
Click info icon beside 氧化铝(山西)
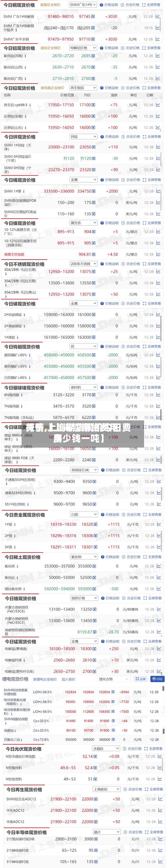(25, 67)
